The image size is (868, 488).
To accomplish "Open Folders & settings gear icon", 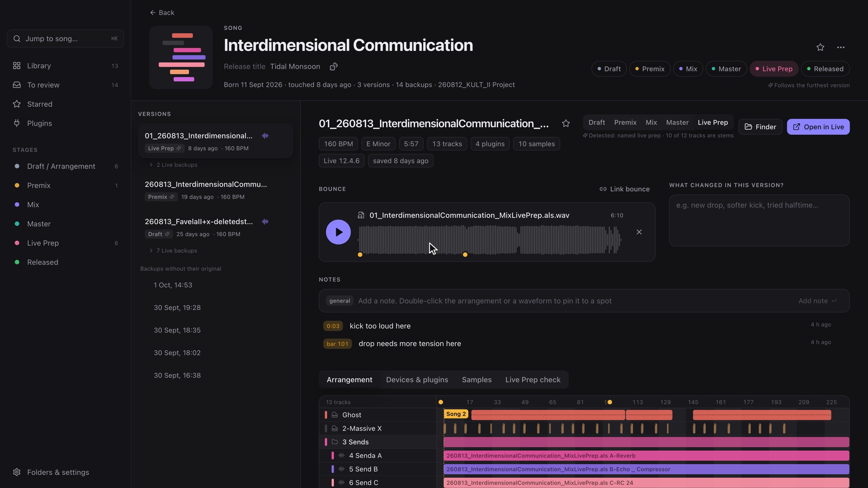I will point(17,472).
